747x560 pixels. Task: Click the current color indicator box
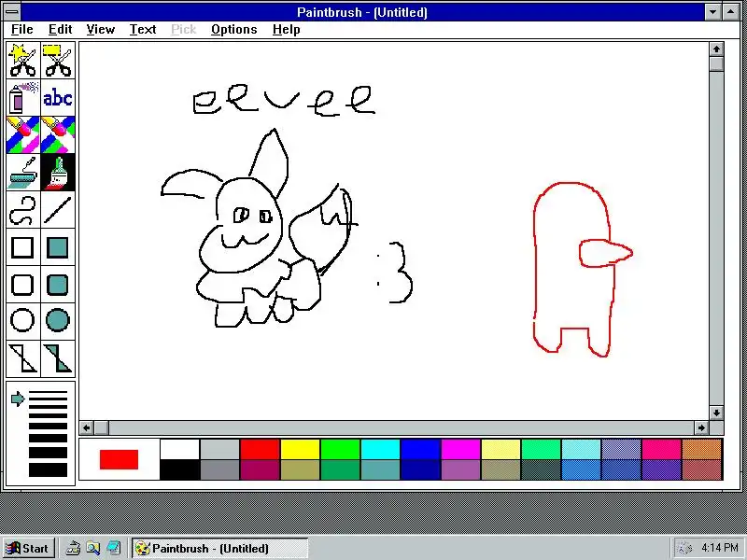tap(120, 459)
